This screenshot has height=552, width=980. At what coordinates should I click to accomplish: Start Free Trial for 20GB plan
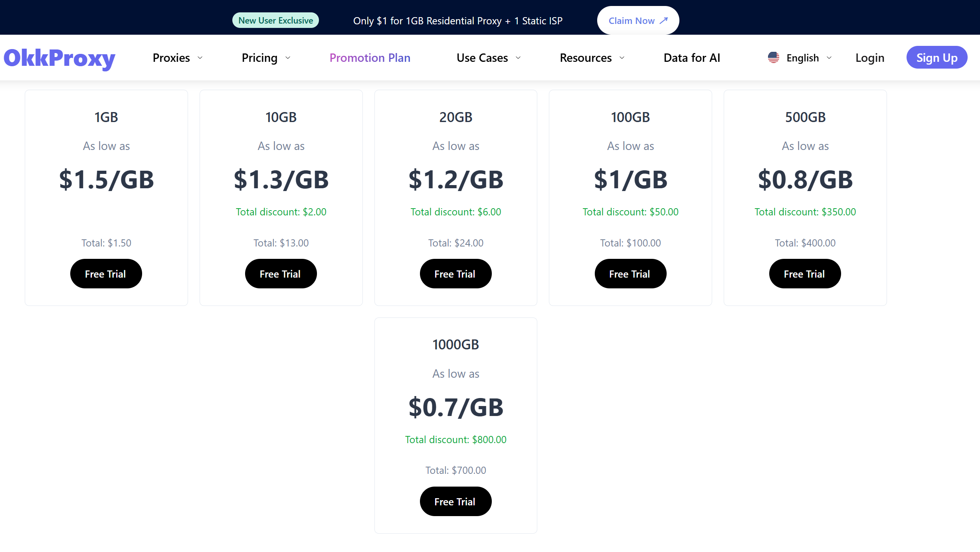click(x=455, y=274)
